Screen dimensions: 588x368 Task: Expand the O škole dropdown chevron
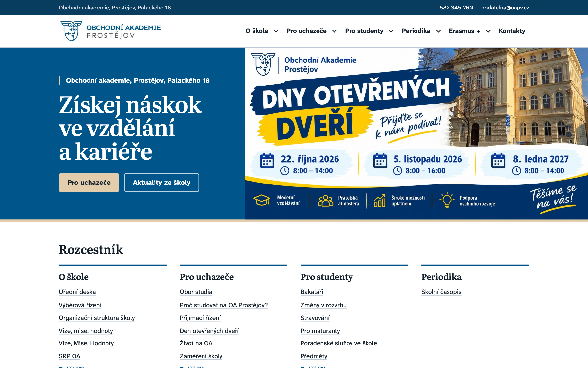coord(276,31)
